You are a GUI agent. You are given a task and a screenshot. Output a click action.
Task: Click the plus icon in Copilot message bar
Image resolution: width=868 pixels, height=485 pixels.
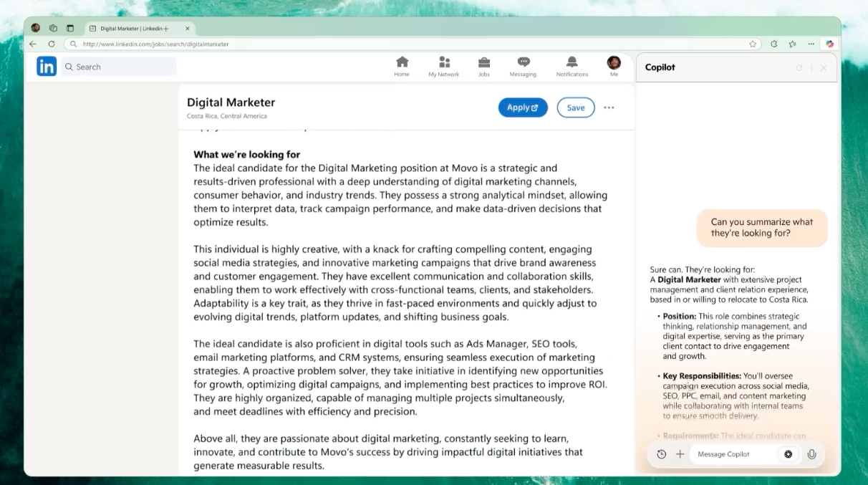(680, 454)
